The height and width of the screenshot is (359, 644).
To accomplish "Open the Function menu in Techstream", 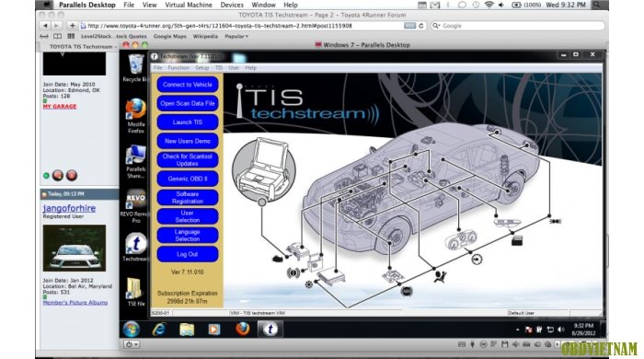I will coord(178,68).
